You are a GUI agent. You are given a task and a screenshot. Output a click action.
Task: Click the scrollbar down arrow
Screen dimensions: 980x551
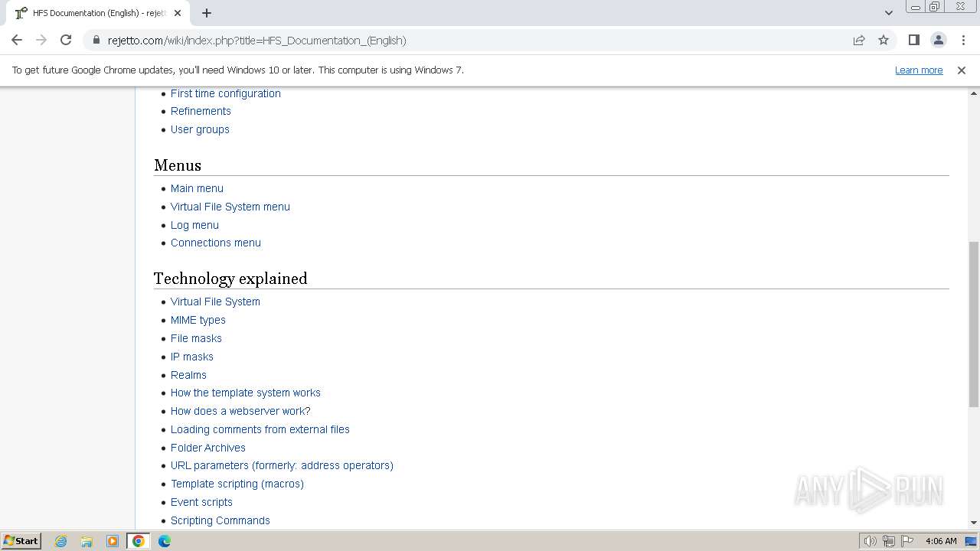[973, 523]
